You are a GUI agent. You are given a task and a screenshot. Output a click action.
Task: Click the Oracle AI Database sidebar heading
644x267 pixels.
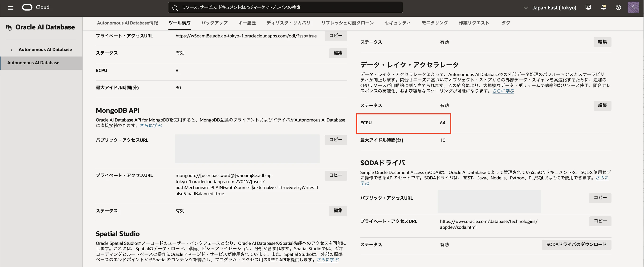click(x=45, y=27)
